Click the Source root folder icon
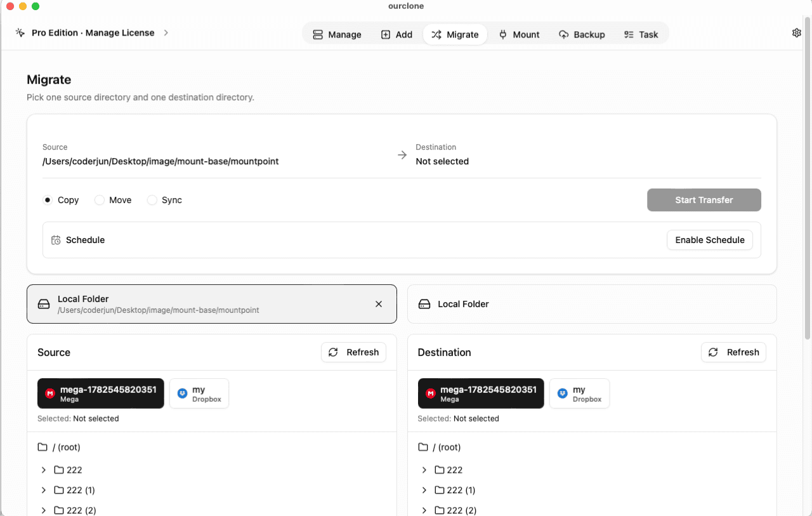The height and width of the screenshot is (516, 812). click(43, 447)
